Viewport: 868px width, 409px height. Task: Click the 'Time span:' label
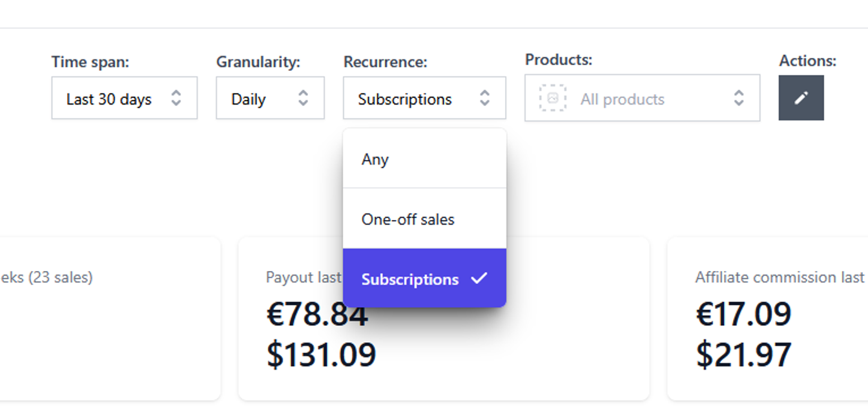pos(90,62)
